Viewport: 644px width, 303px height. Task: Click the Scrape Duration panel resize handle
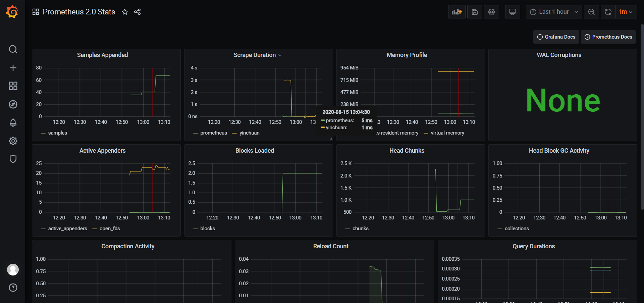(330, 138)
